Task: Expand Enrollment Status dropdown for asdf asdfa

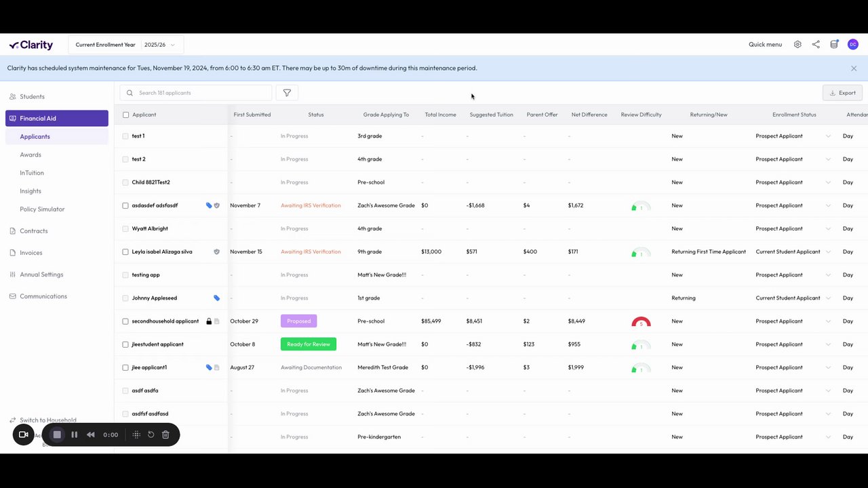Action: (x=828, y=390)
